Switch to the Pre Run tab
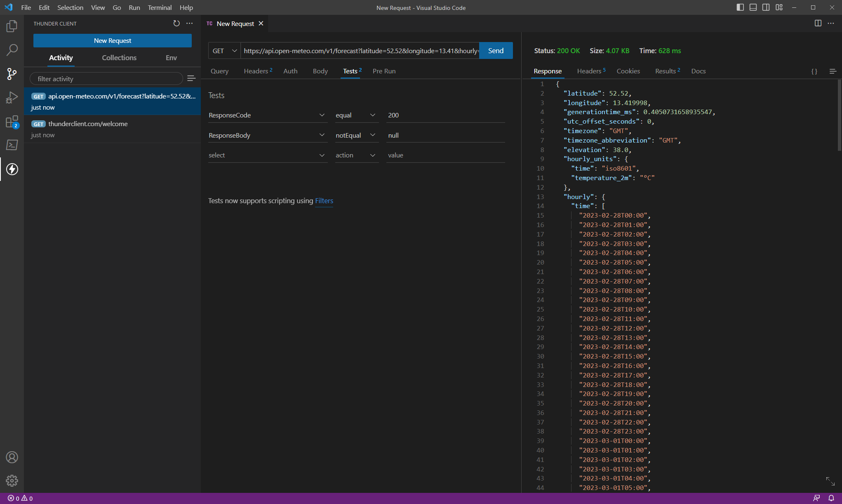842x504 pixels. click(x=384, y=71)
